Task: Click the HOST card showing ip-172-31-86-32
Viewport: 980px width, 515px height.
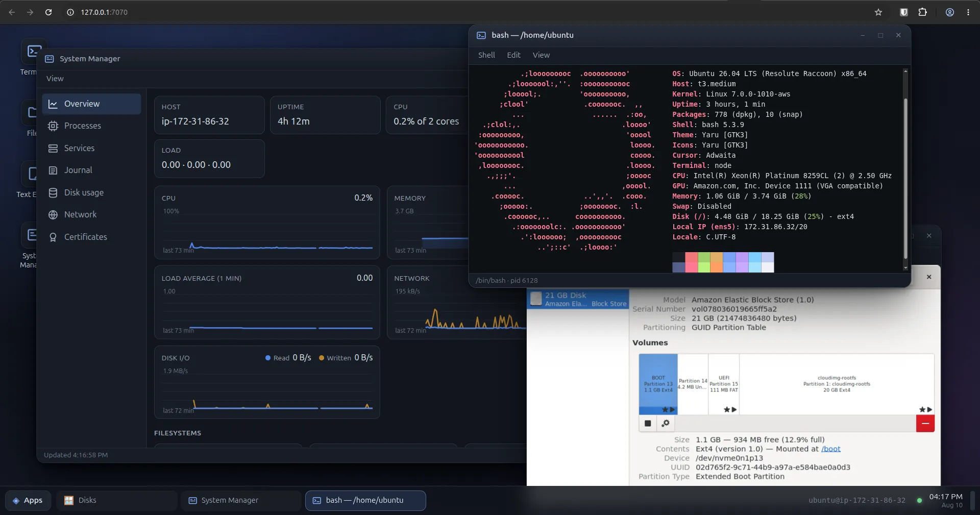Action: point(209,115)
